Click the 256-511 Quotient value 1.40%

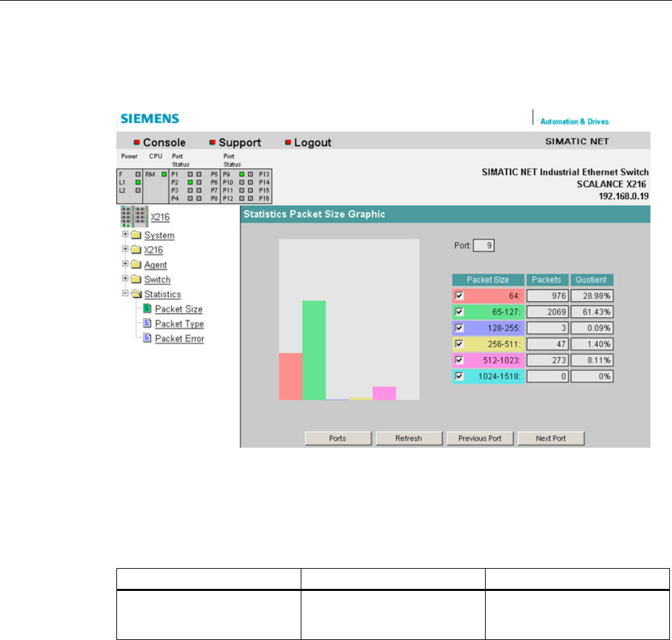click(592, 344)
